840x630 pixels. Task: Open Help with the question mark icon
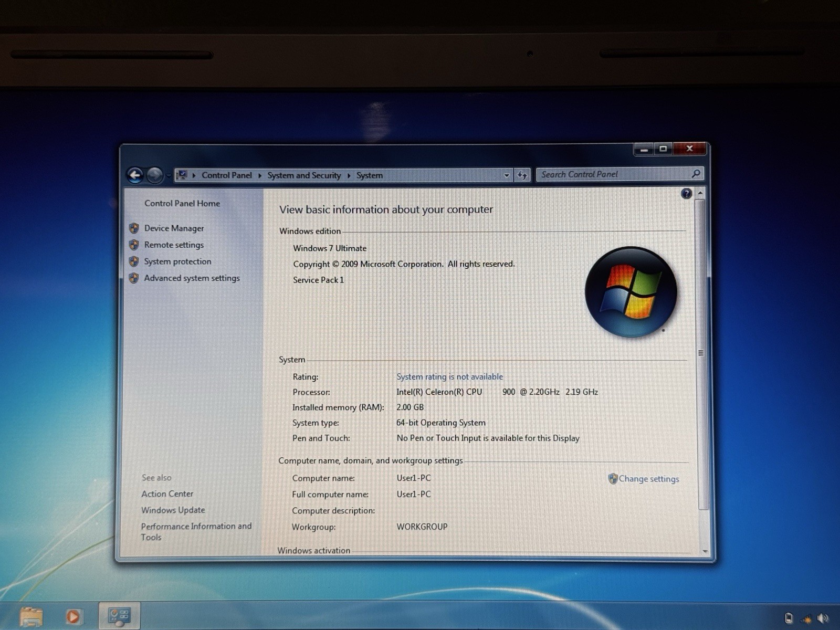tap(686, 194)
